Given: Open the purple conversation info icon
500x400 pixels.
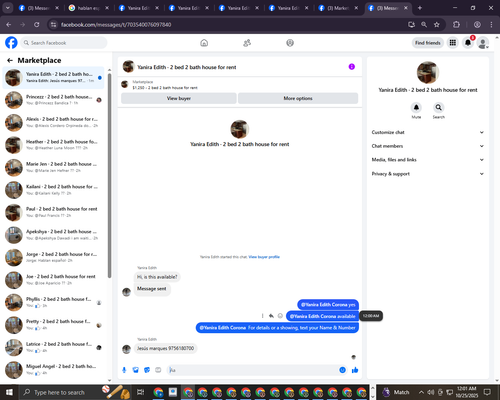Looking at the screenshot, I should click(x=352, y=67).
